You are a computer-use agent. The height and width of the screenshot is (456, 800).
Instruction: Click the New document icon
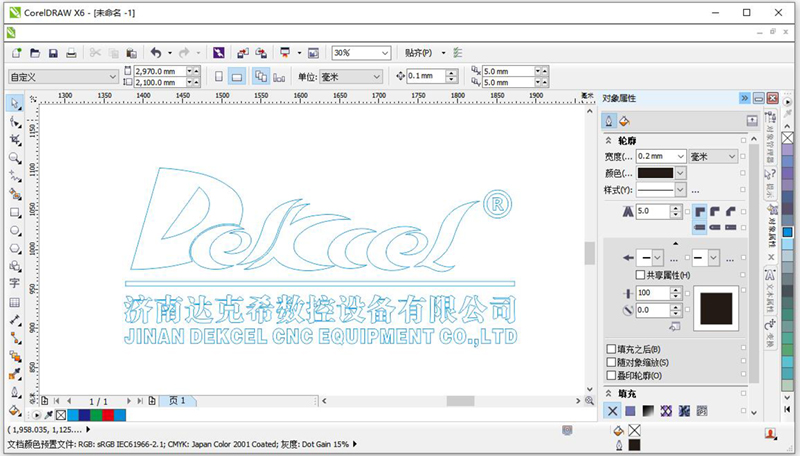pyautogui.click(x=17, y=53)
